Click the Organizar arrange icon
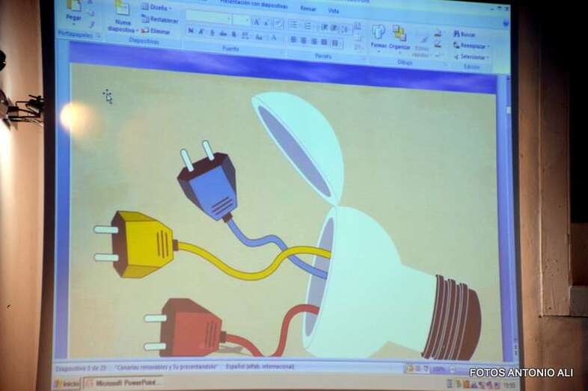This screenshot has height=391, width=588. tap(399, 34)
